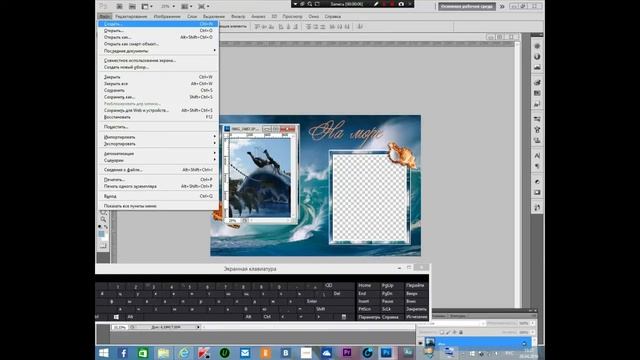Click the Auto-Align Layers options icon
The height and width of the screenshot is (360, 640).
pyautogui.click(x=360, y=27)
